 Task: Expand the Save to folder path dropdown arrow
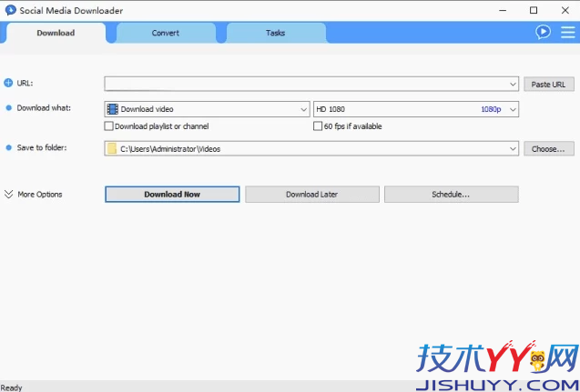tap(513, 149)
